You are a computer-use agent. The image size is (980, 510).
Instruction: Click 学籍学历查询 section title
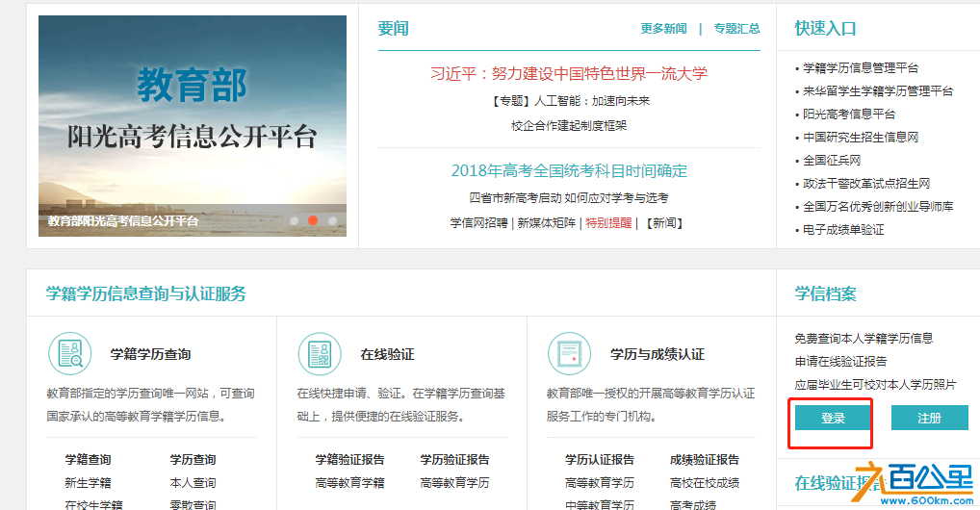pyautogui.click(x=150, y=354)
